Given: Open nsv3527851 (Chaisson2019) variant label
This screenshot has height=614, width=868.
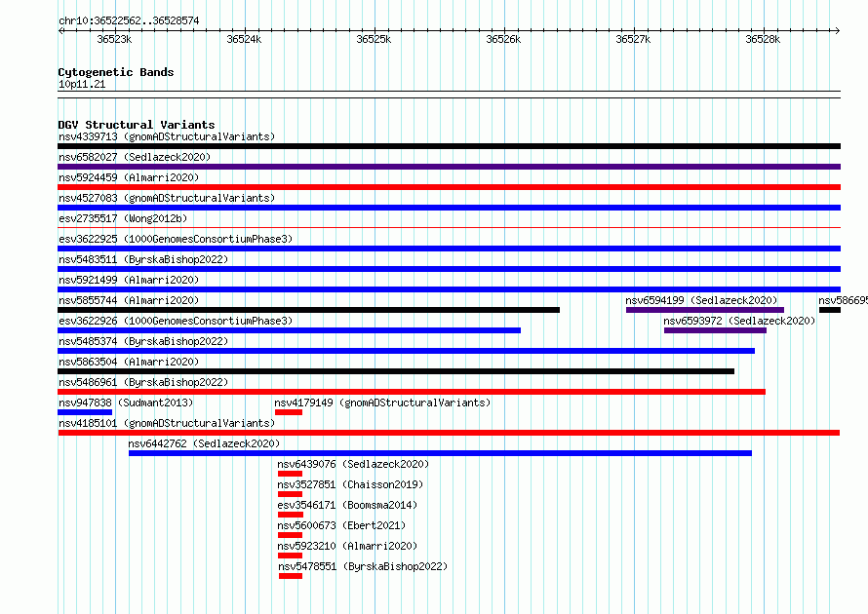Looking at the screenshot, I should (x=350, y=484).
